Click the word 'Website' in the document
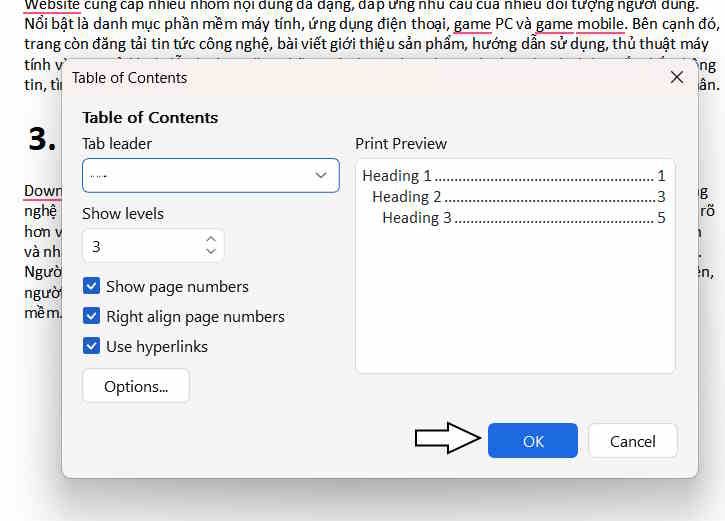The image size is (725, 521). coord(52,6)
